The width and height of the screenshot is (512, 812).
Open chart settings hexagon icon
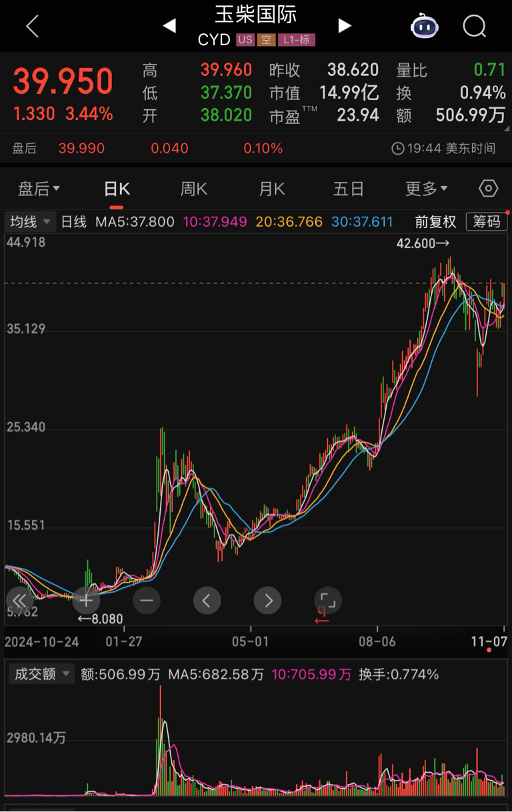click(489, 189)
